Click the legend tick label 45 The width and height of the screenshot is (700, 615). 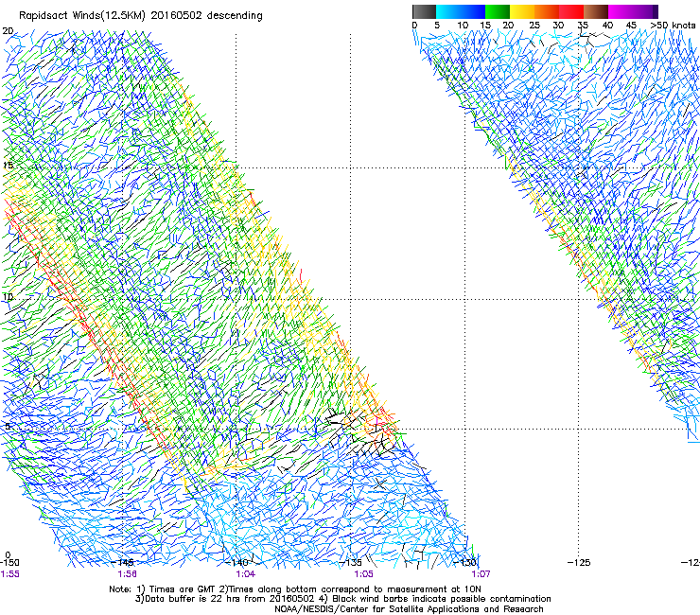coord(631,25)
